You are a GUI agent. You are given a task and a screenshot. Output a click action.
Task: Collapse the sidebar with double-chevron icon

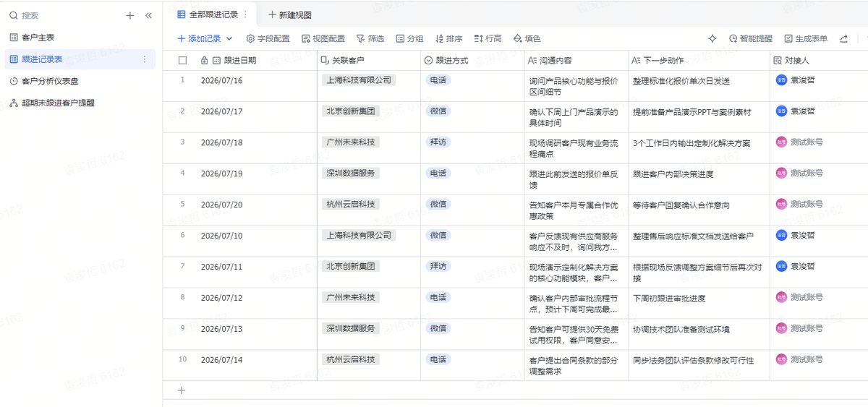tap(148, 15)
